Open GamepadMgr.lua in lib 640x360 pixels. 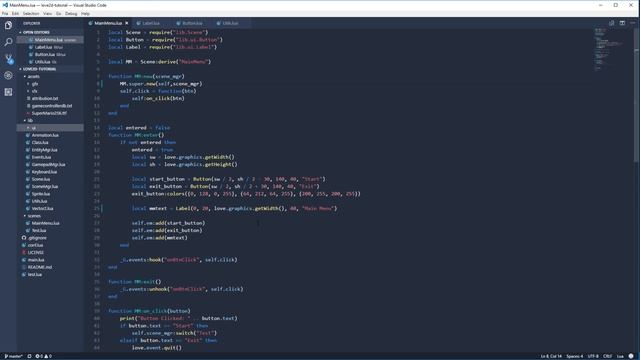(50, 164)
